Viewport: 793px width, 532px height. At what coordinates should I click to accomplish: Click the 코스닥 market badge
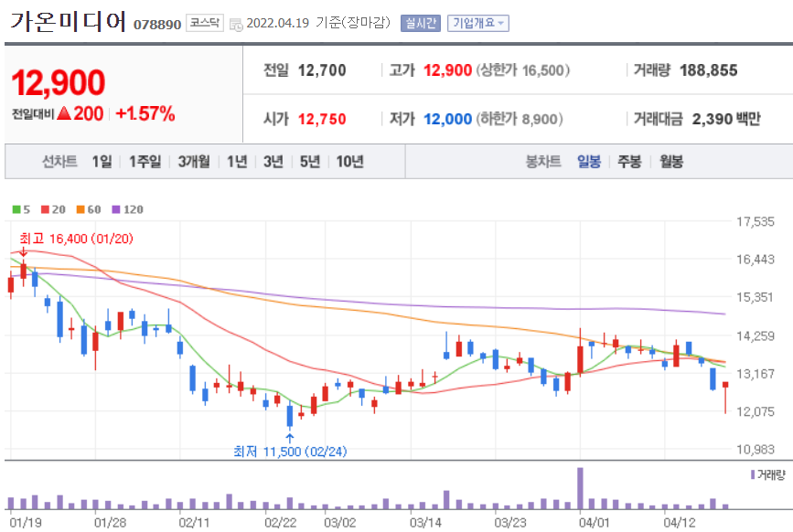204,23
